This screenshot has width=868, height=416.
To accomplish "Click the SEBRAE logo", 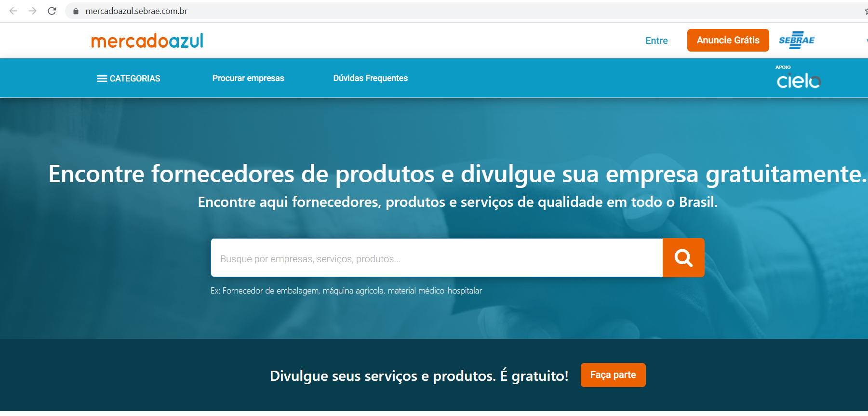I will pyautogui.click(x=796, y=40).
